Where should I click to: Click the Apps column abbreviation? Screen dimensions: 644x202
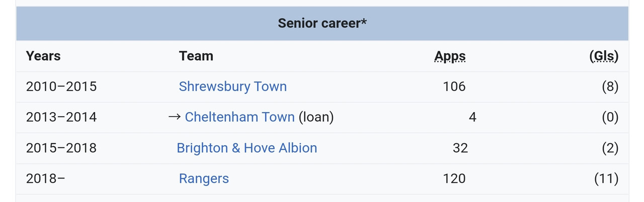coord(450,56)
